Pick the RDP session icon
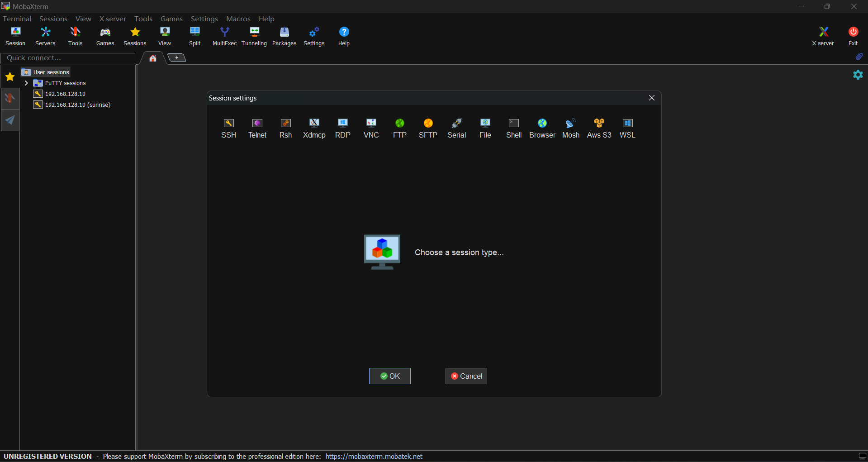 click(x=342, y=128)
